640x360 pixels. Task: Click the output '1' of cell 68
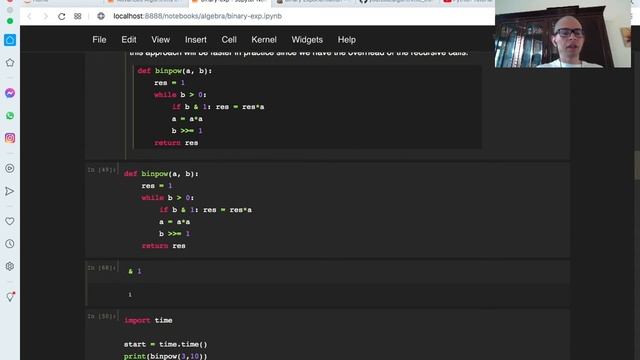pos(130,295)
